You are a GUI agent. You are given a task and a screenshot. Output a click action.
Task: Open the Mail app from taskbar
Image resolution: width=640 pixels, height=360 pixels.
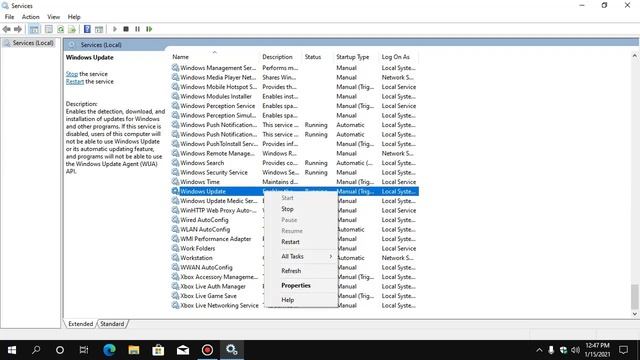click(x=182, y=350)
